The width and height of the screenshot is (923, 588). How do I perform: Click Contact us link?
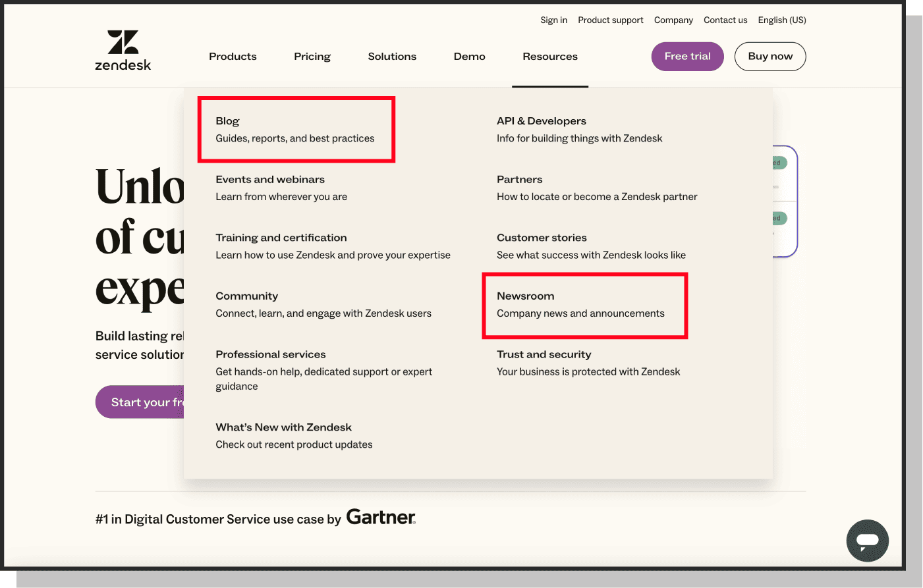click(725, 20)
